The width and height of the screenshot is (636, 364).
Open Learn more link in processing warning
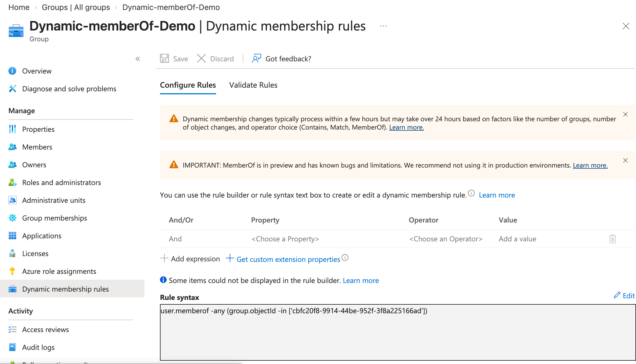tap(407, 127)
